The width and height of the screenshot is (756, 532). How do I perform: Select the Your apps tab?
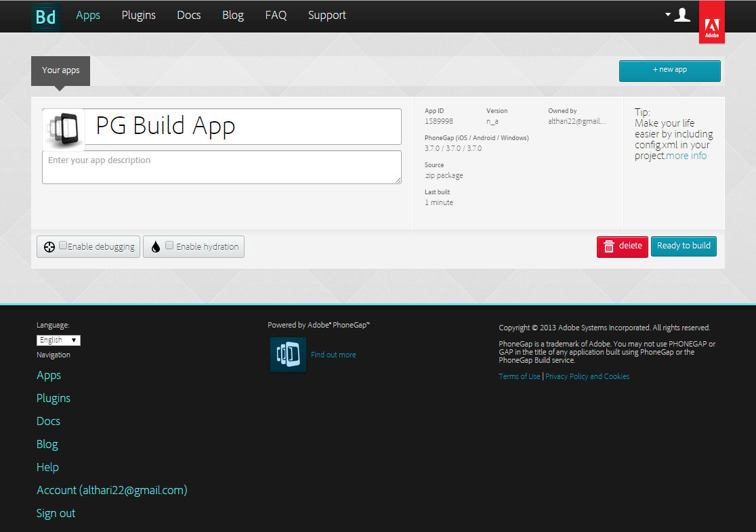[61, 71]
